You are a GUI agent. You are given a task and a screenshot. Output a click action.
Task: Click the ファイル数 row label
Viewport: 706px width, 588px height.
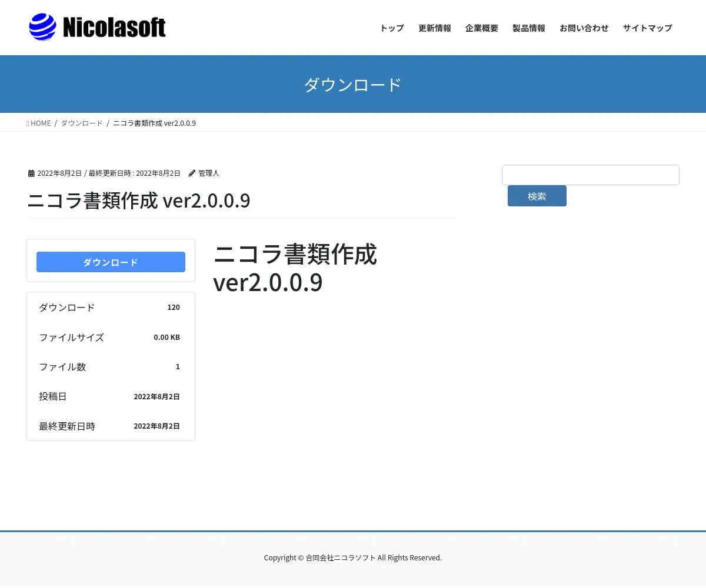(62, 367)
